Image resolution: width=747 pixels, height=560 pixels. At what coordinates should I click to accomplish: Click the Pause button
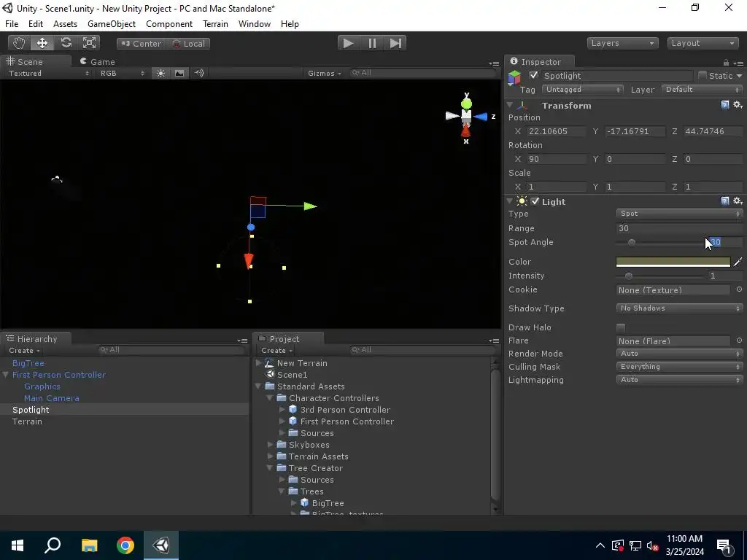point(372,43)
